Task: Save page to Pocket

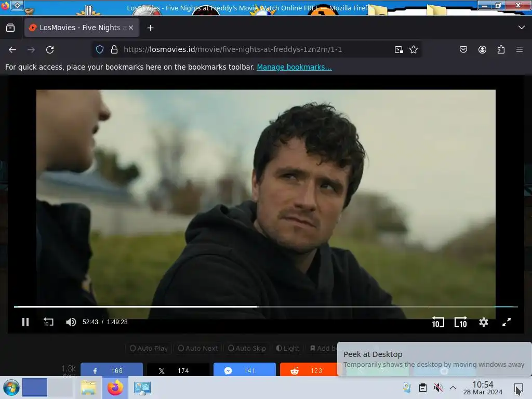Action: coord(463,49)
